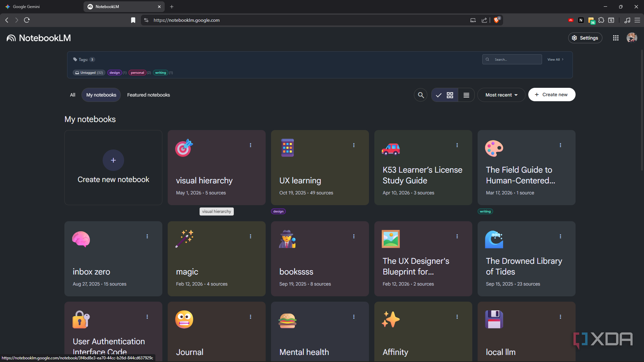The height and width of the screenshot is (362, 644).
Task: Click the browser reload button
Action: point(27,20)
